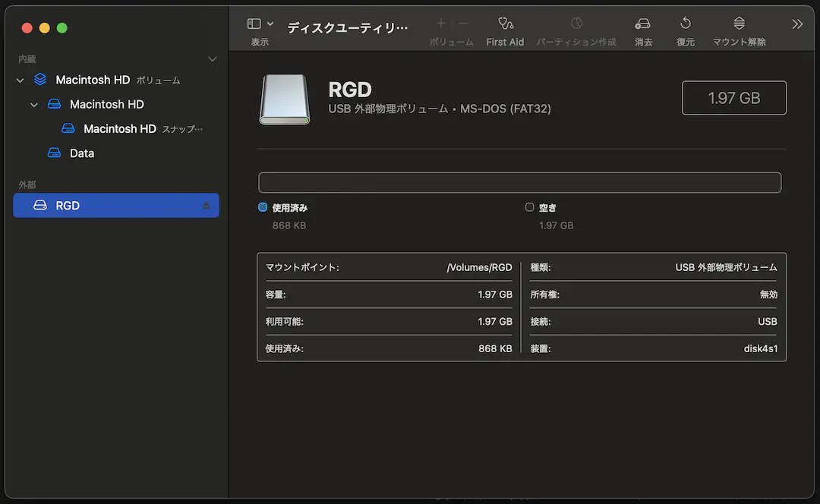Click the USB 外部物理ボリューム・MS-DOS (FAT32) subtitle
This screenshot has height=504, width=820.
tap(440, 109)
